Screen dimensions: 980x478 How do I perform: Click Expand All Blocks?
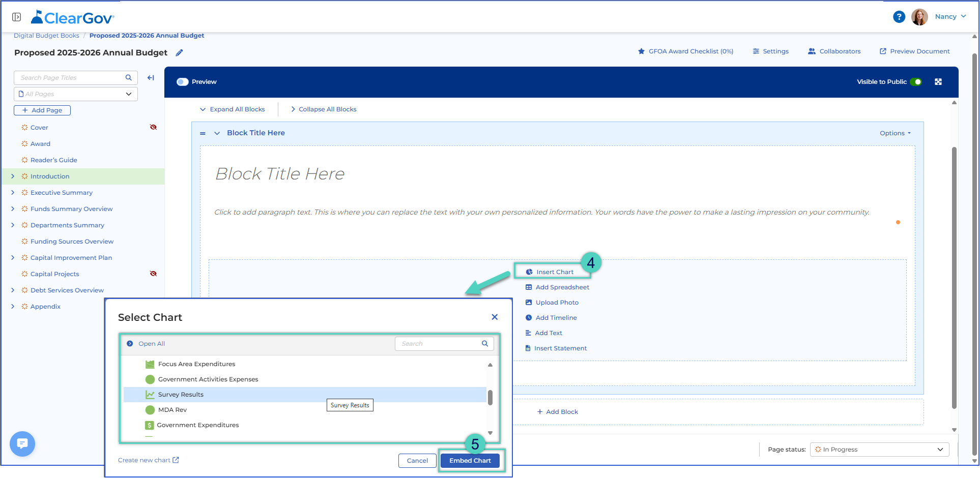(x=232, y=109)
